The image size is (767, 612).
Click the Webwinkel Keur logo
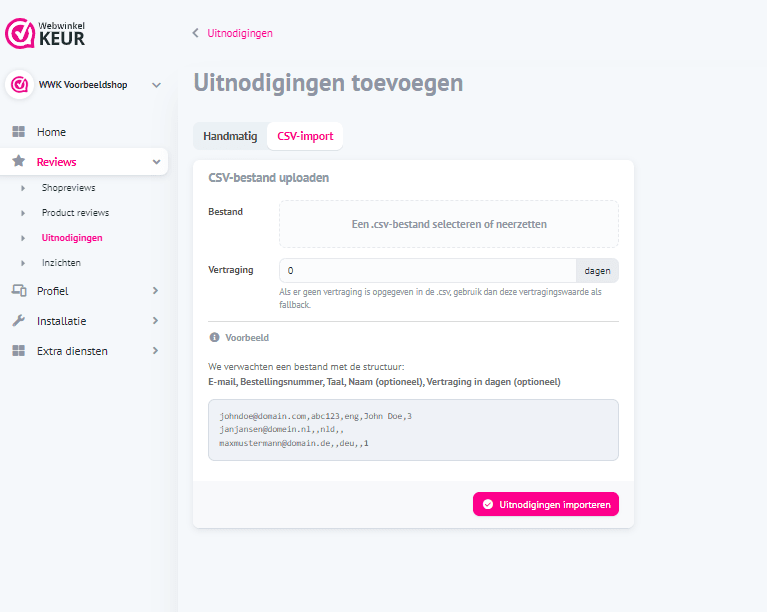click(x=46, y=32)
